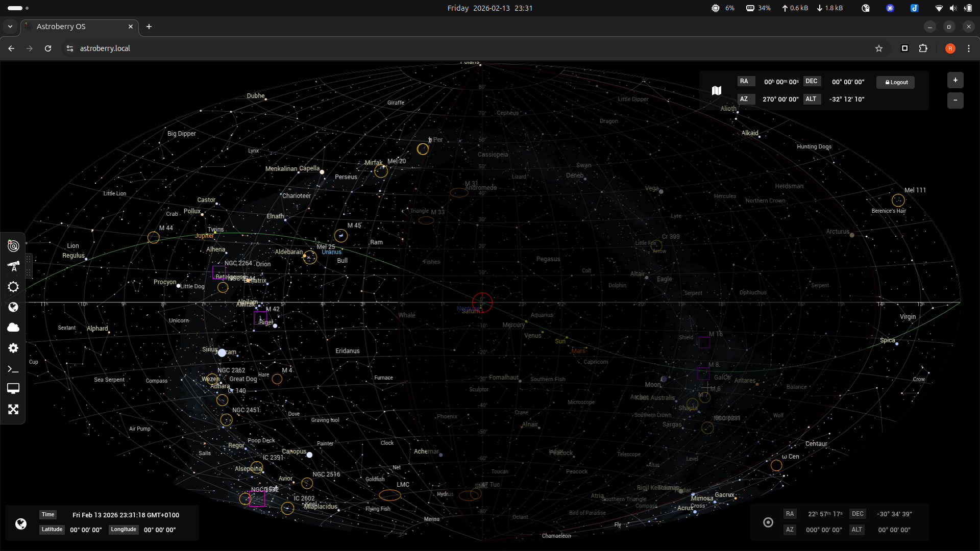Open the remote desktop monitor icon
The height and width of the screenshot is (551, 980).
click(13, 389)
